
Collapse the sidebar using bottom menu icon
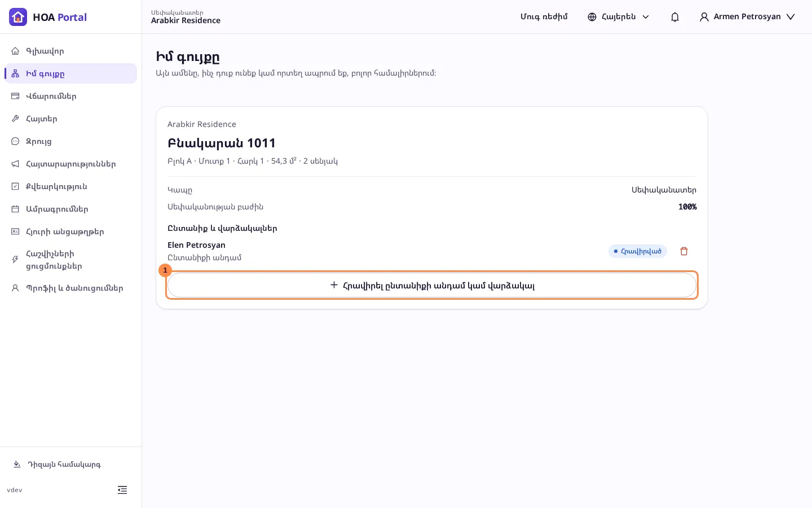[x=122, y=490]
